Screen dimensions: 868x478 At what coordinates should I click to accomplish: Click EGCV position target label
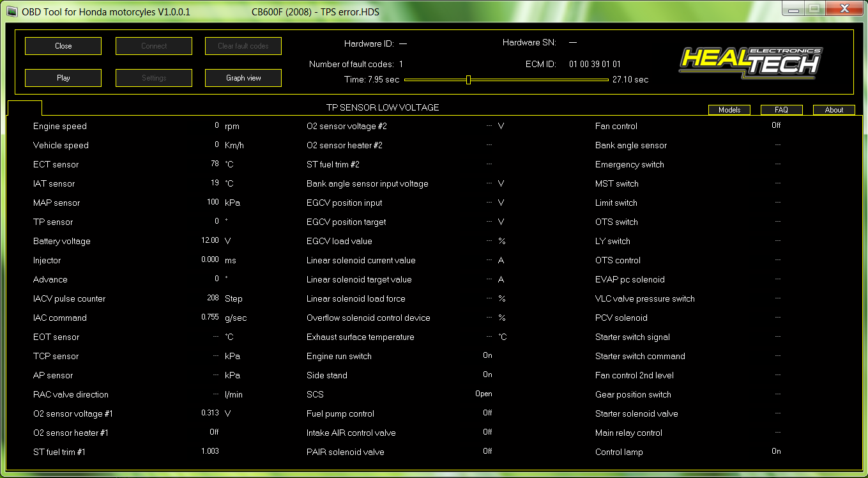(346, 222)
